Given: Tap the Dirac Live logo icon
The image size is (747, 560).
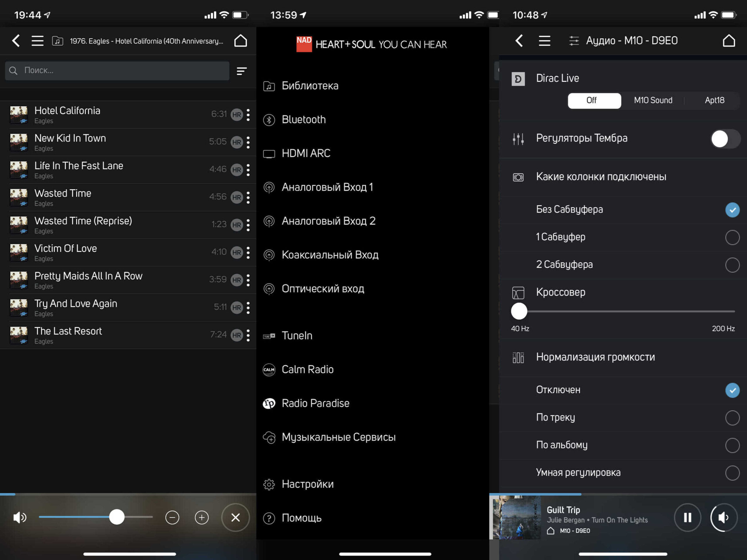Looking at the screenshot, I should click(x=518, y=79).
